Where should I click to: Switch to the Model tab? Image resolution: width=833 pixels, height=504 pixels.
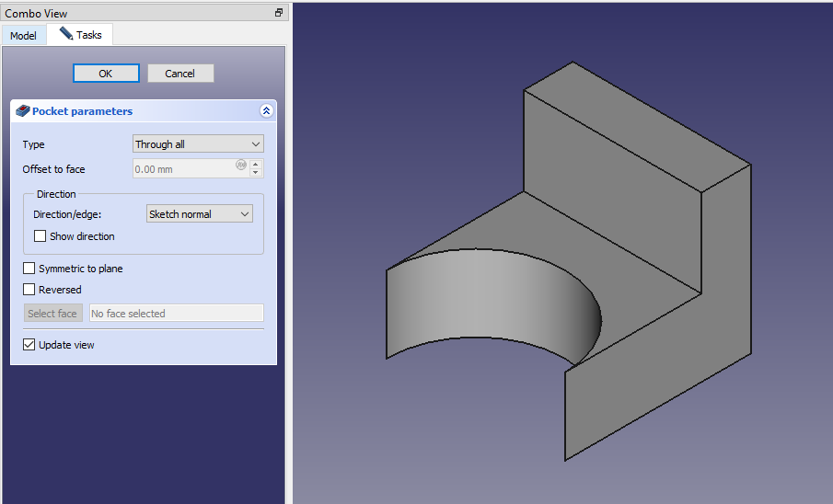coord(23,36)
